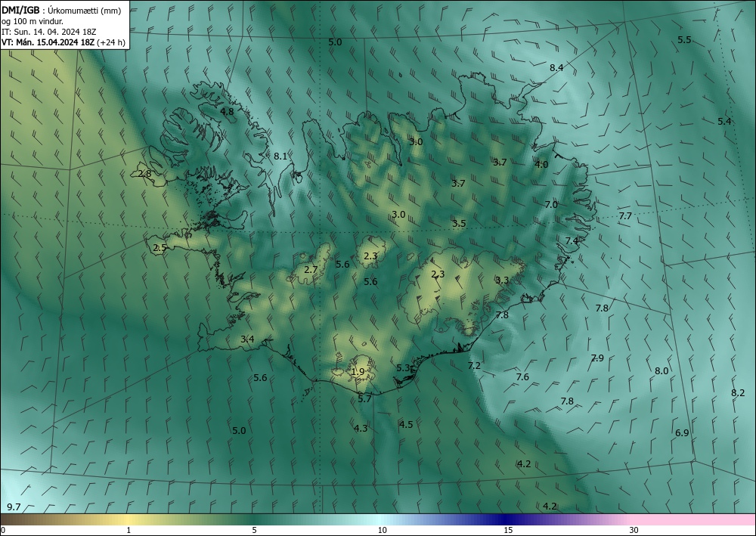756x536 pixels.
Task: Click the 7.4 value label
Action: click(572, 241)
